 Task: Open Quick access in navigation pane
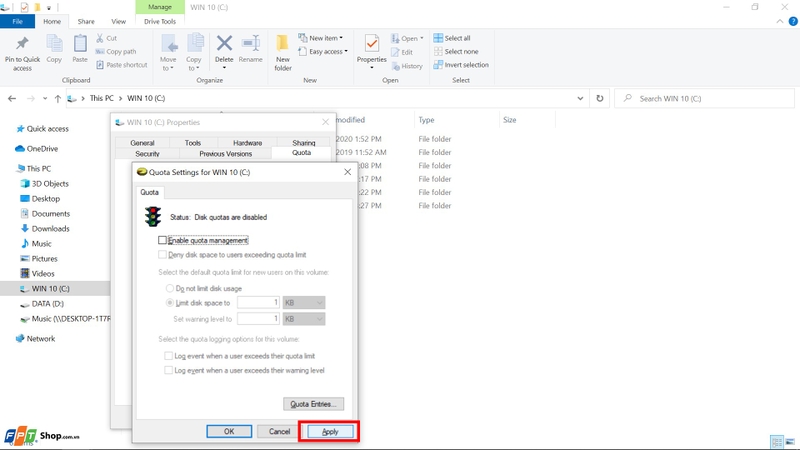tap(42, 129)
